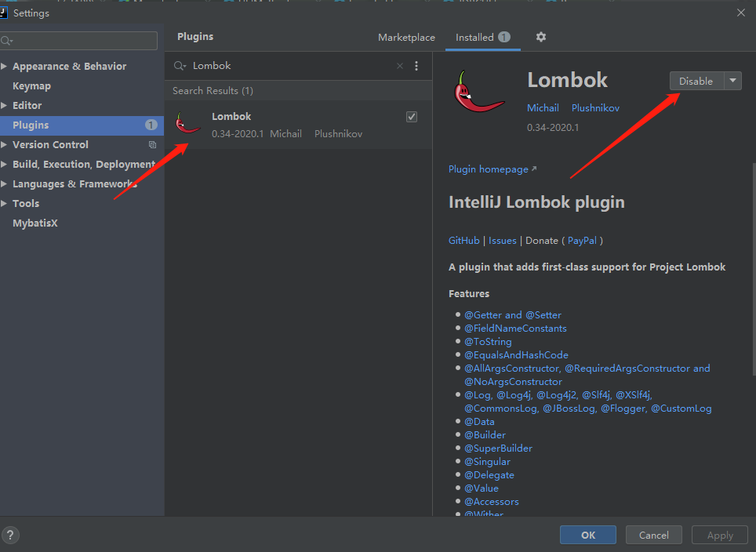Expand Appearance & Behavior section
The height and width of the screenshot is (552, 756).
(4, 66)
